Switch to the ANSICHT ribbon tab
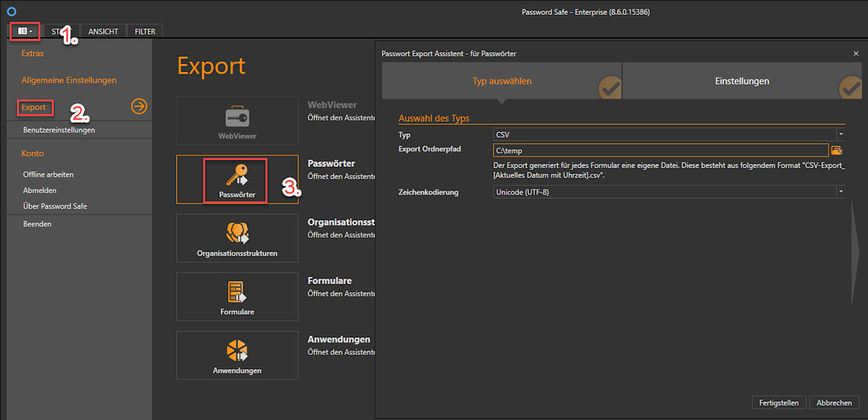This screenshot has height=420, width=868. pyautogui.click(x=103, y=31)
